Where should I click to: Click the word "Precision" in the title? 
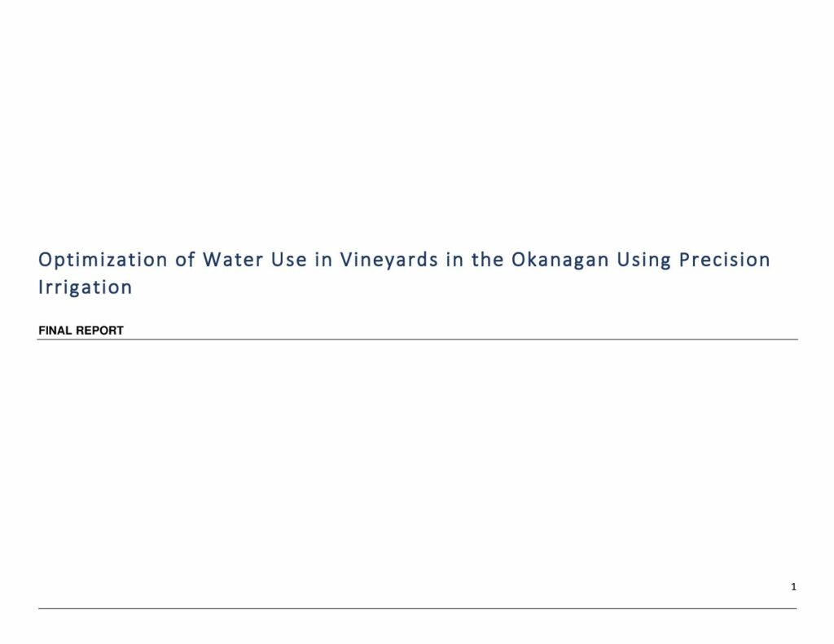[725, 260]
